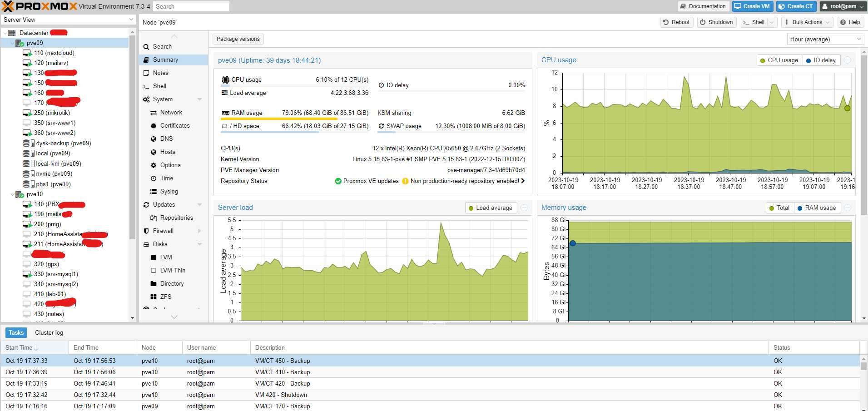The height and width of the screenshot is (411, 868).
Task: Toggle RAM usage series in Memory legend
Action: coord(817,208)
